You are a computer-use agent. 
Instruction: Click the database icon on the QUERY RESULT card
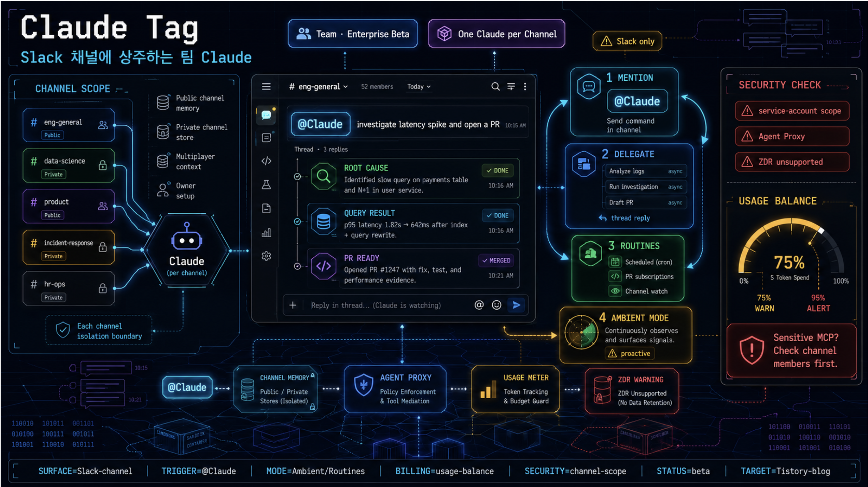point(323,221)
